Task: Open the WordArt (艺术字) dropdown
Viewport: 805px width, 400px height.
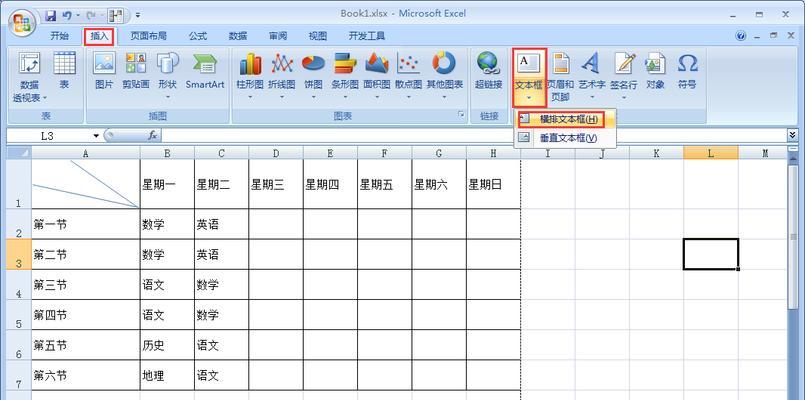Action: click(594, 75)
